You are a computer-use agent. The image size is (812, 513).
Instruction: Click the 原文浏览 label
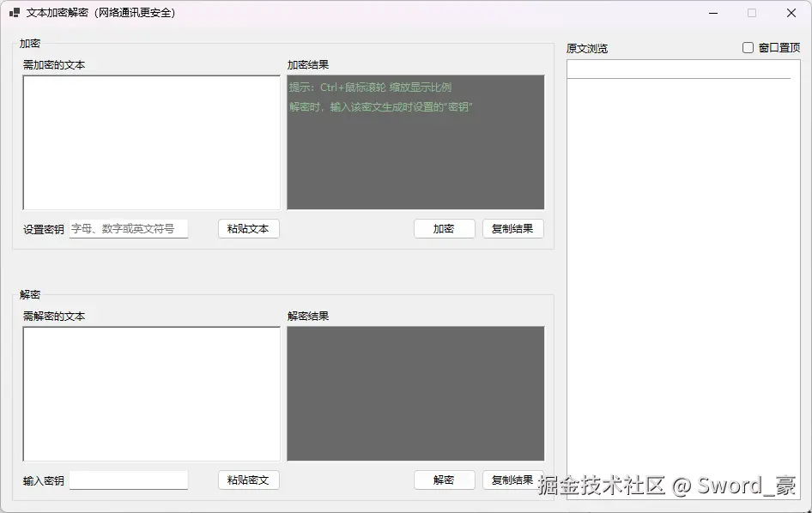click(587, 49)
